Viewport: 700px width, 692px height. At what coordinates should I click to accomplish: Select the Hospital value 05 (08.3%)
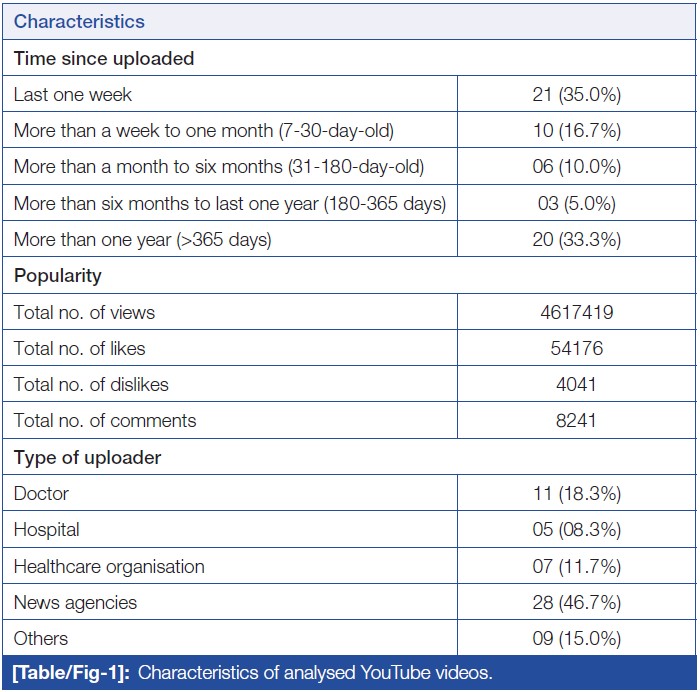point(576,530)
